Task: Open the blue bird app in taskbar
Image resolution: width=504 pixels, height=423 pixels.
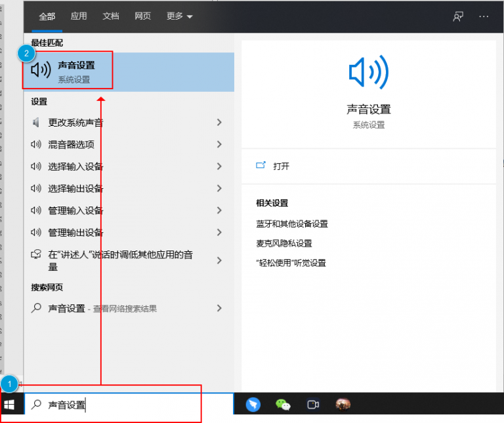Action: [253, 405]
